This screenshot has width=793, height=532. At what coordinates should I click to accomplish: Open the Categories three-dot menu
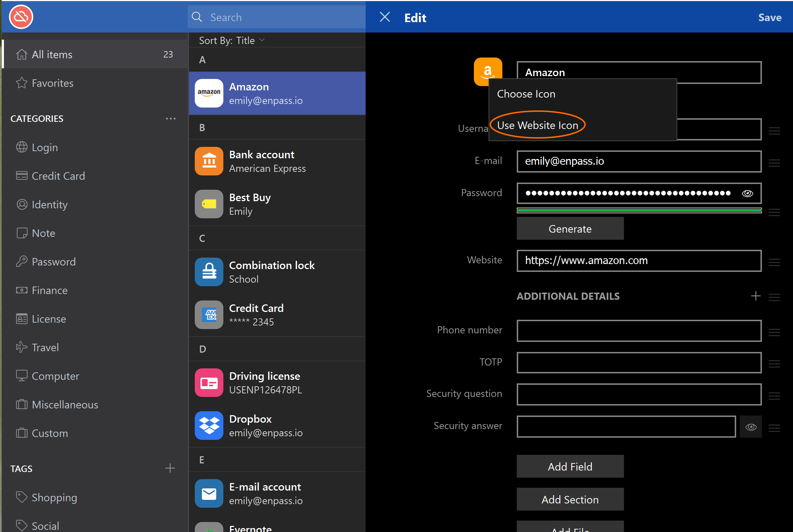[171, 118]
